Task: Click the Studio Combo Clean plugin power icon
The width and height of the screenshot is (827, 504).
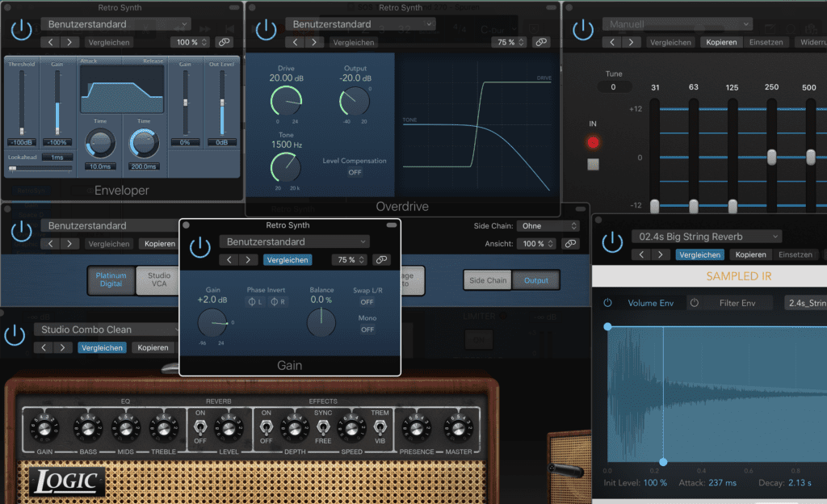Action: 15,335
